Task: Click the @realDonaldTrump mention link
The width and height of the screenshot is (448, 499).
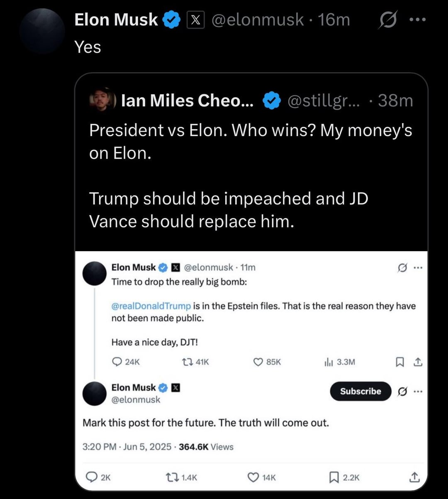Action: 151,306
